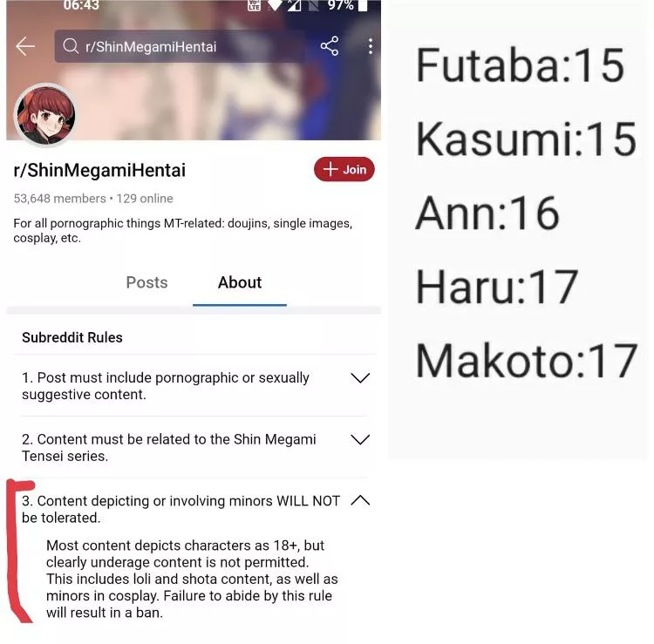Tap the LTE indicator in status bar
The width and height of the screenshot is (654, 644).
(x=254, y=5)
